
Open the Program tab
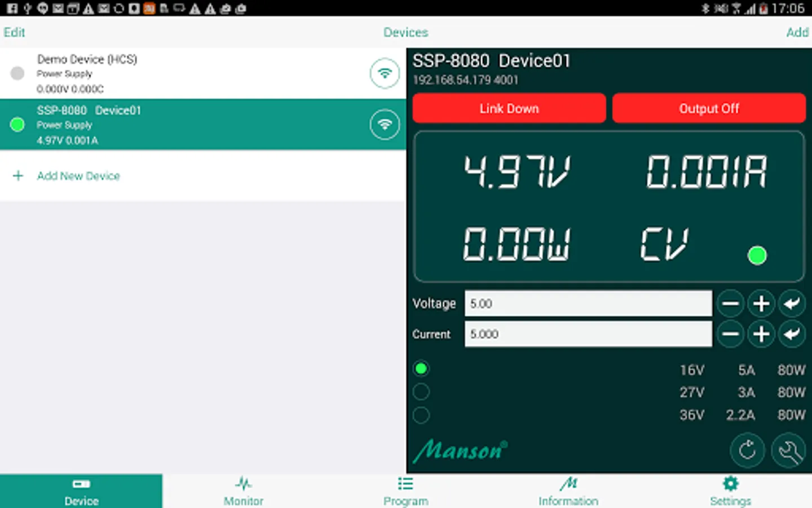point(406,491)
